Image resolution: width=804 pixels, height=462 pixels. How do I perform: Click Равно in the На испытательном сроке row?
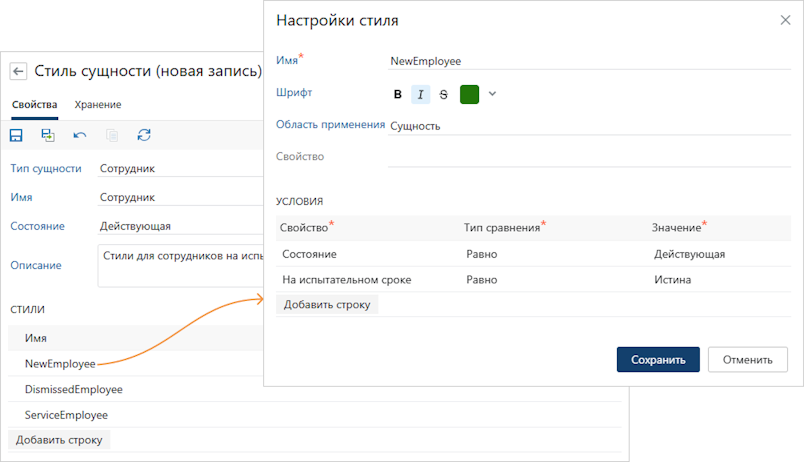[x=481, y=280]
